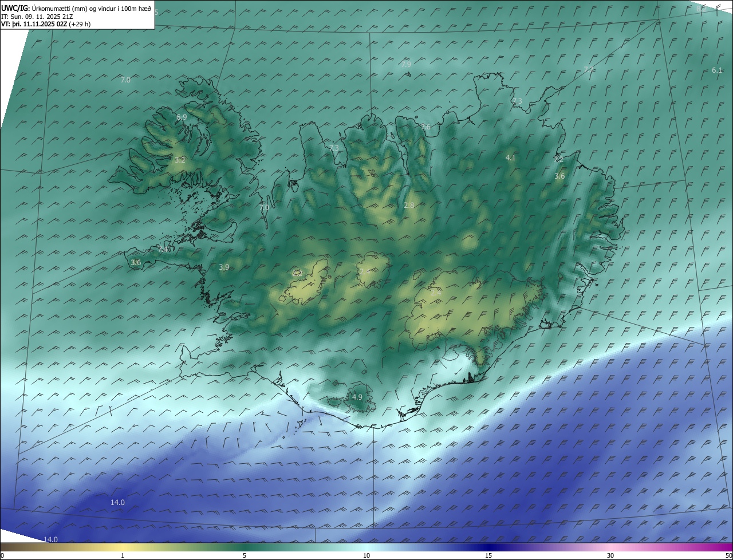
Task: Click the 15 tick on the color scale
Action: 488,556
